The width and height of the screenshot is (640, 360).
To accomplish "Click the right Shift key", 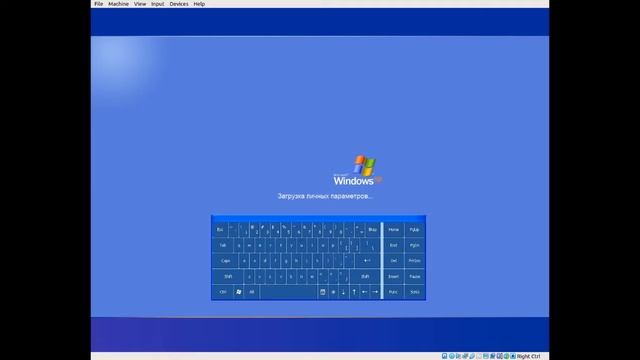I will [x=365, y=276].
